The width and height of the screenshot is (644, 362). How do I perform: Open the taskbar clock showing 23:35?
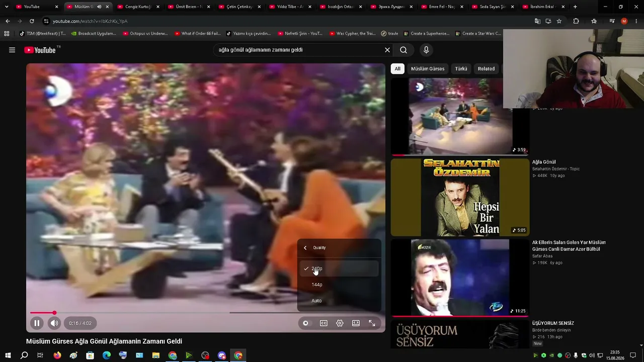click(615, 355)
